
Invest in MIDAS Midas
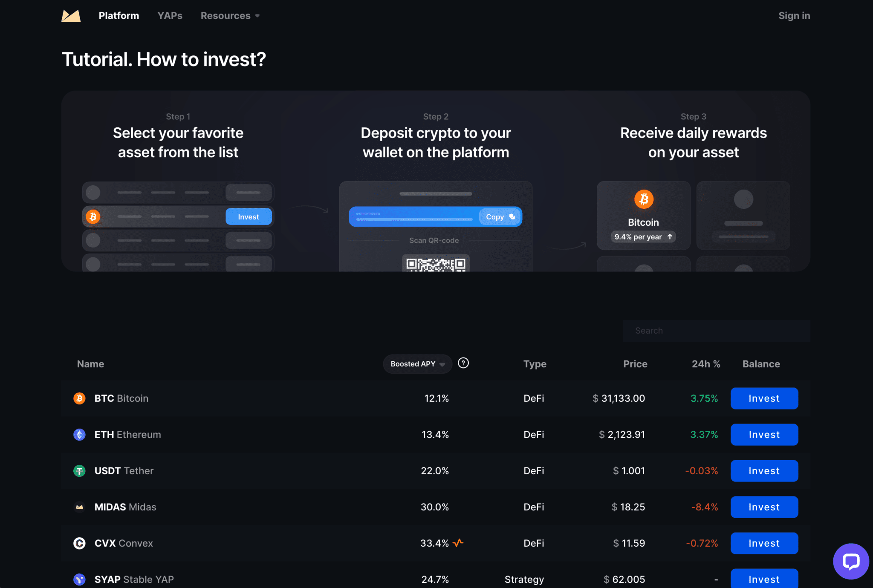click(x=764, y=507)
